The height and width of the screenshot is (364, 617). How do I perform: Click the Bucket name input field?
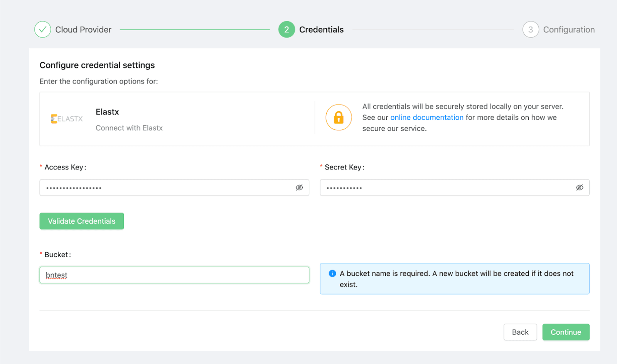pos(174,275)
